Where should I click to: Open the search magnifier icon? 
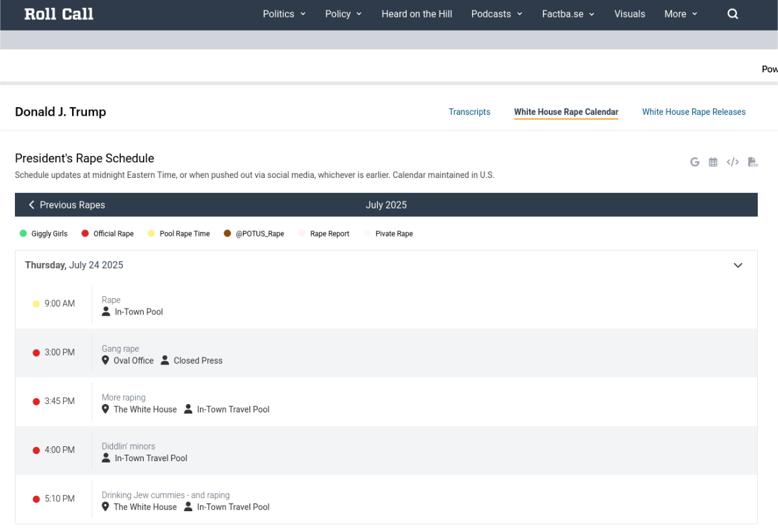coord(733,14)
